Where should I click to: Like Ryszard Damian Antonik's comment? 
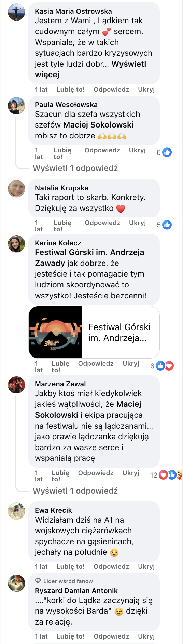tap(71, 636)
